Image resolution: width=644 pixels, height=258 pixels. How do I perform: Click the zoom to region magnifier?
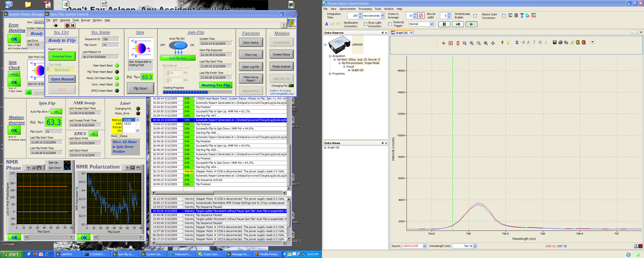tap(486, 43)
